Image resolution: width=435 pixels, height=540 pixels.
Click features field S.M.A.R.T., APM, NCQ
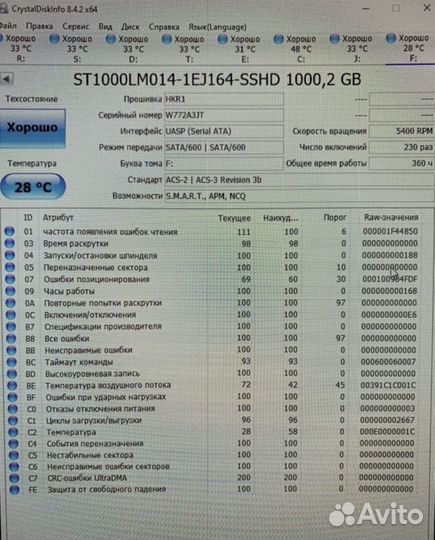[x=299, y=196]
